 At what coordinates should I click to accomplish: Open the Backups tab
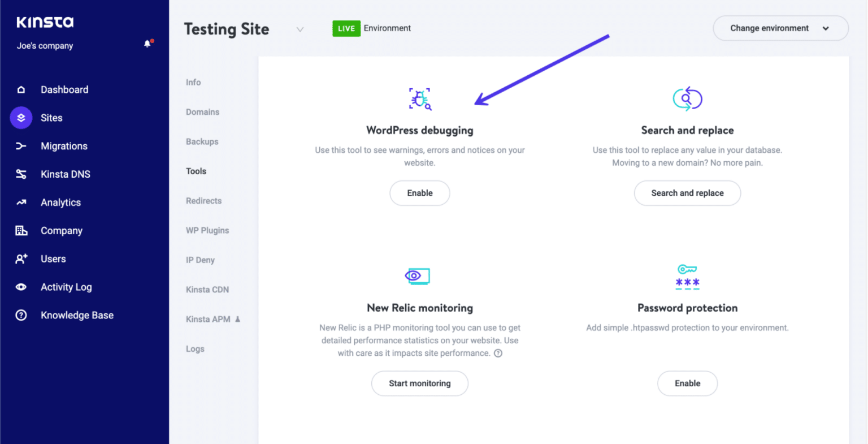pos(202,142)
